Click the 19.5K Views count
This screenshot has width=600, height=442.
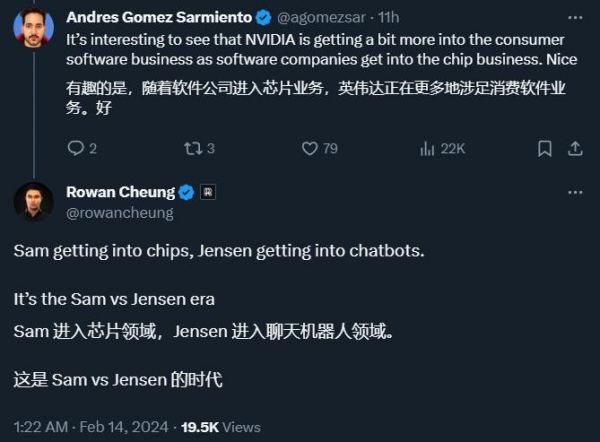pyautogui.click(x=222, y=427)
